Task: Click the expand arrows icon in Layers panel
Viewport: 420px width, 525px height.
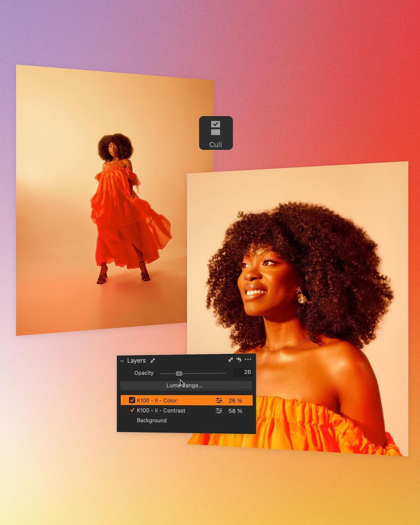Action: 230,360
